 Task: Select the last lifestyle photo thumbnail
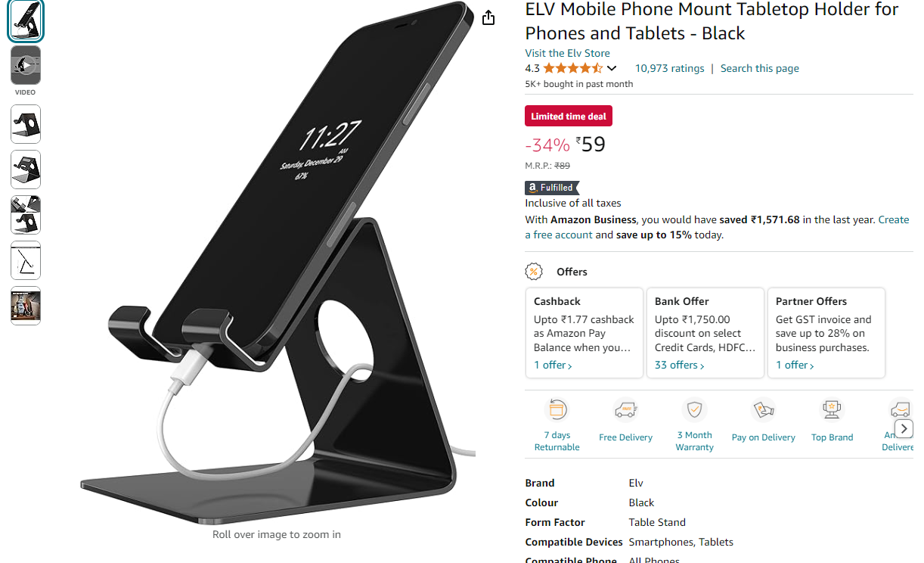pos(26,306)
